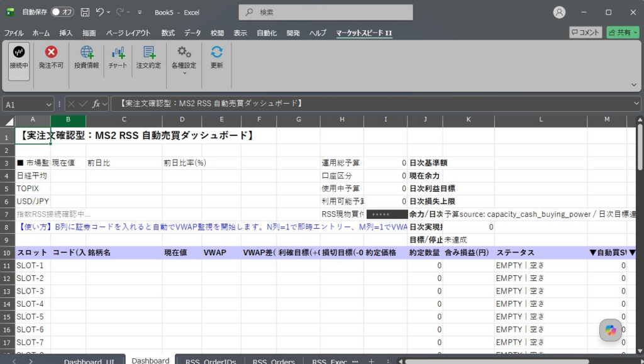The width and height of the screenshot is (644, 364).
Task: Switch to the 挿入 ribbon tab
Action: click(65, 33)
